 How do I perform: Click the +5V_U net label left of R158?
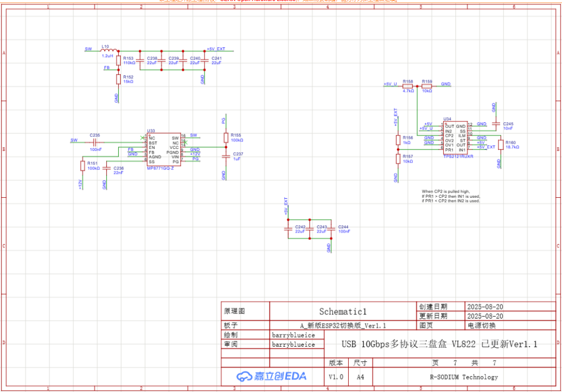tap(390, 84)
